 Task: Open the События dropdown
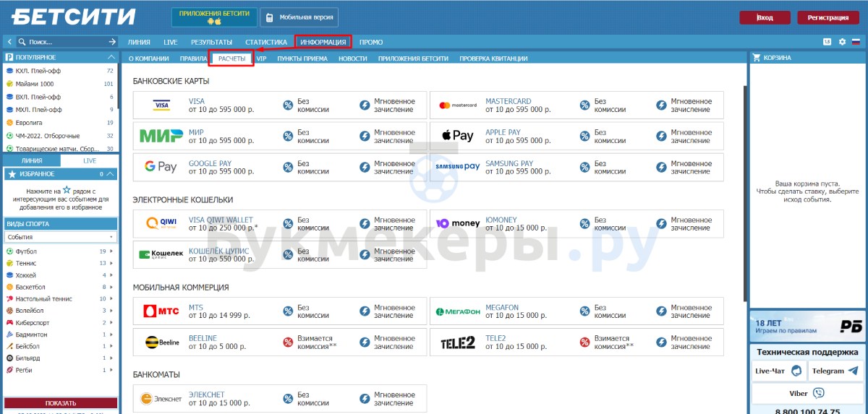tap(61, 237)
